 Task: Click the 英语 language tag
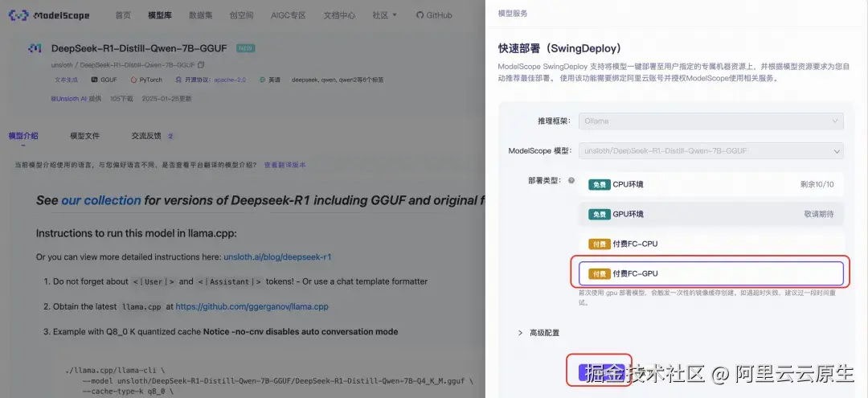pyautogui.click(x=269, y=80)
